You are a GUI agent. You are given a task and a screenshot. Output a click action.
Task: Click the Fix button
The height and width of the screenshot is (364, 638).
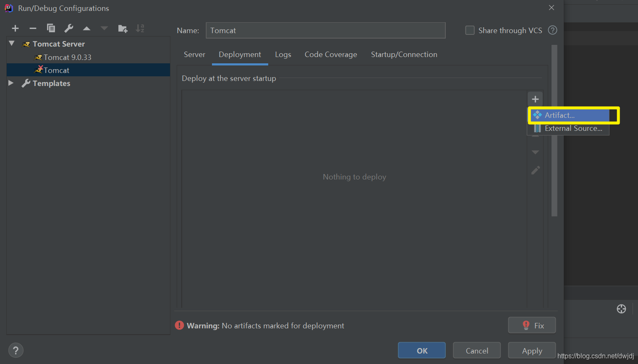pyautogui.click(x=532, y=325)
